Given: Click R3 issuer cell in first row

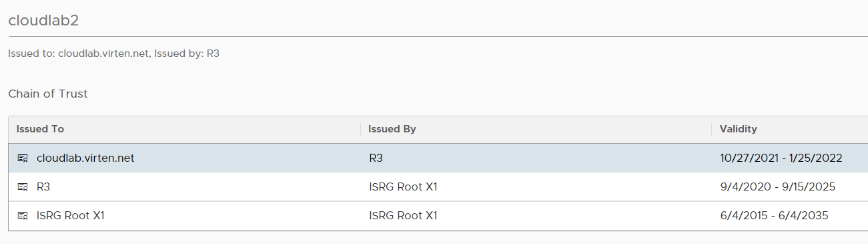Looking at the screenshot, I should [375, 158].
